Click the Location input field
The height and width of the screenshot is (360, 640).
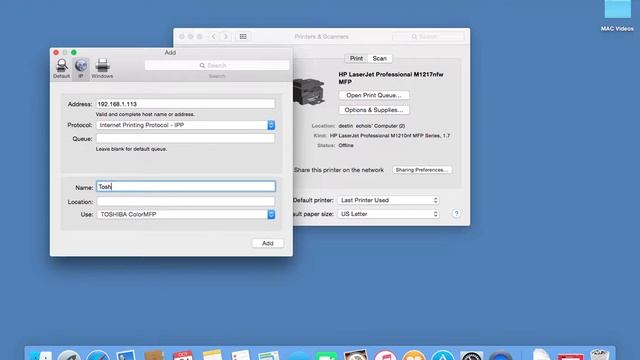186,202
